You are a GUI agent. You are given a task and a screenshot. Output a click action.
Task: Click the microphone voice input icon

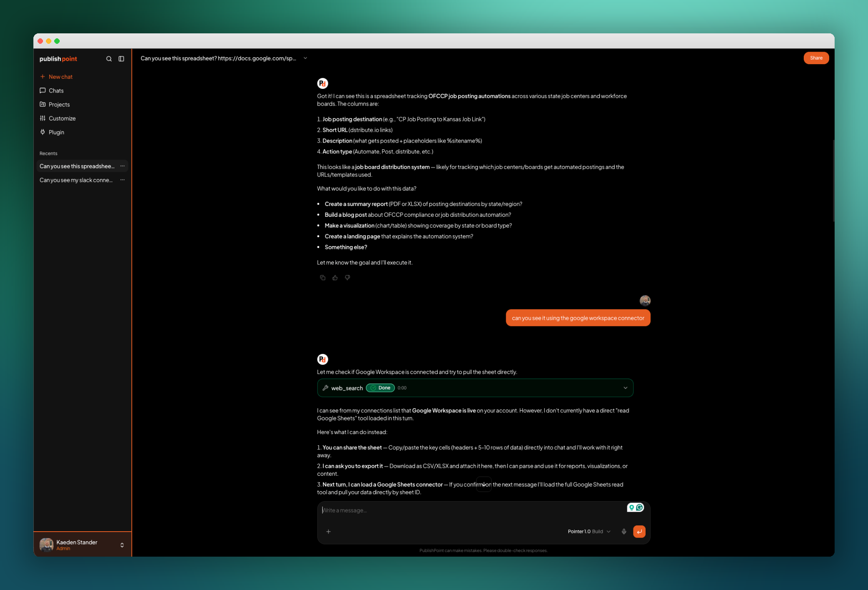click(624, 532)
